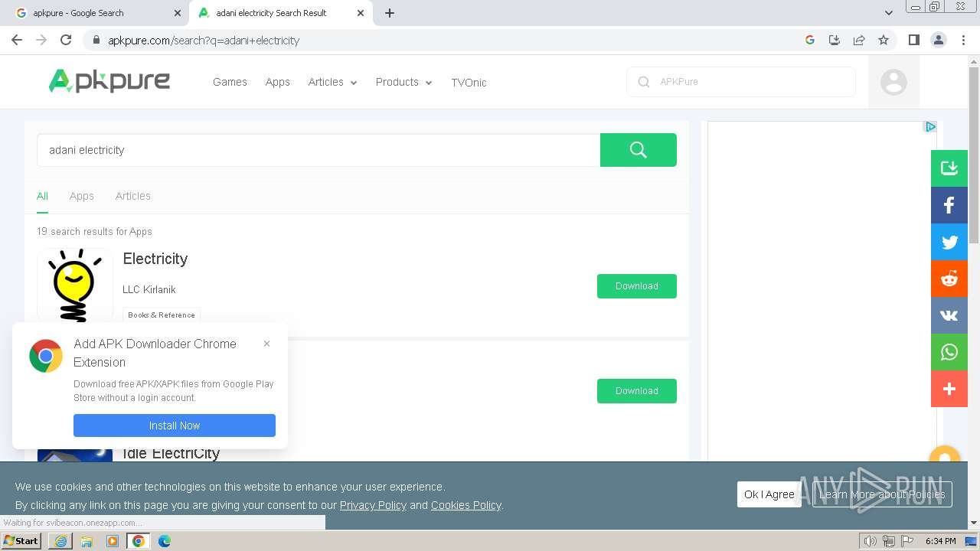Click the green download share-bar icon
The width and height of the screenshot is (980, 551).
(949, 168)
